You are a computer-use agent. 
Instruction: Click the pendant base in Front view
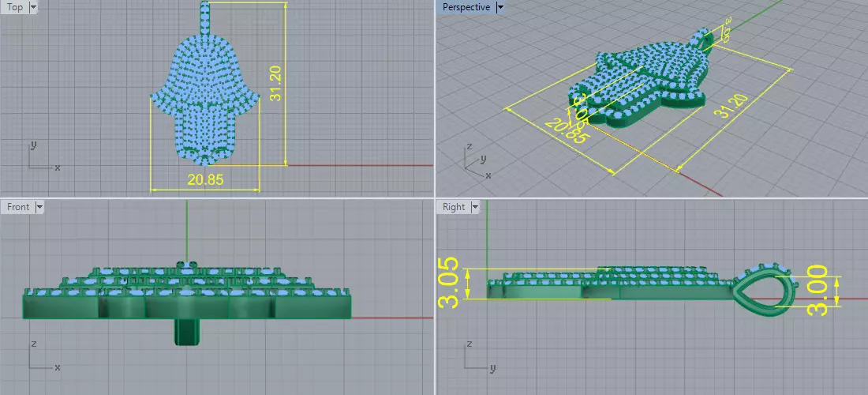[186, 307]
